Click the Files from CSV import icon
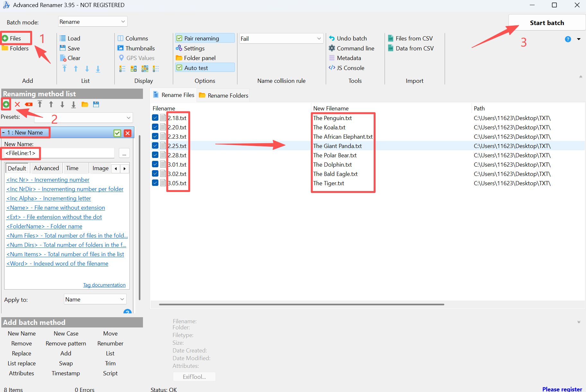Viewport: 586px width, 392px height. pos(391,38)
